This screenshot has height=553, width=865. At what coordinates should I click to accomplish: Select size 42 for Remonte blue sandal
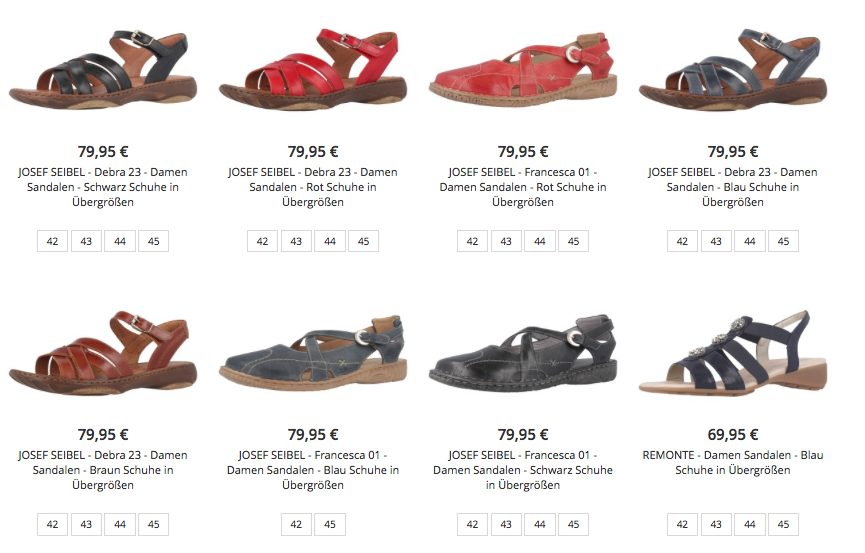click(682, 524)
